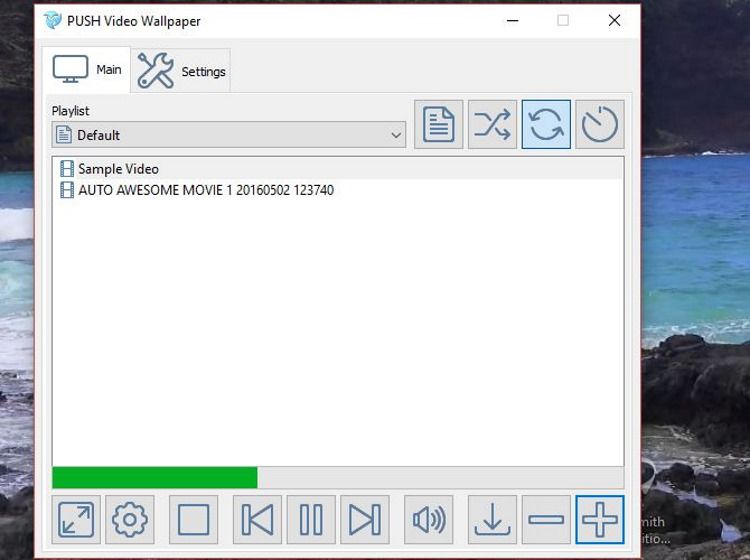Screen dimensions: 750x560
Task: Stop video playback
Action: point(193,520)
